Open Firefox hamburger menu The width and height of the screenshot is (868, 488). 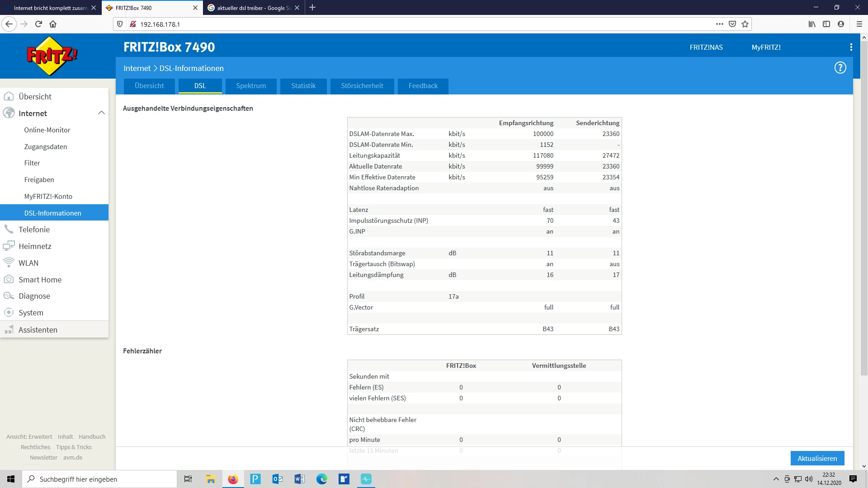pyautogui.click(x=859, y=24)
